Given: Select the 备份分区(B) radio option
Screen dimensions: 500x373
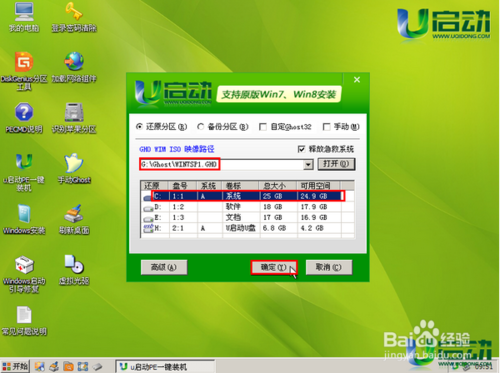Looking at the screenshot, I should 223,127.
